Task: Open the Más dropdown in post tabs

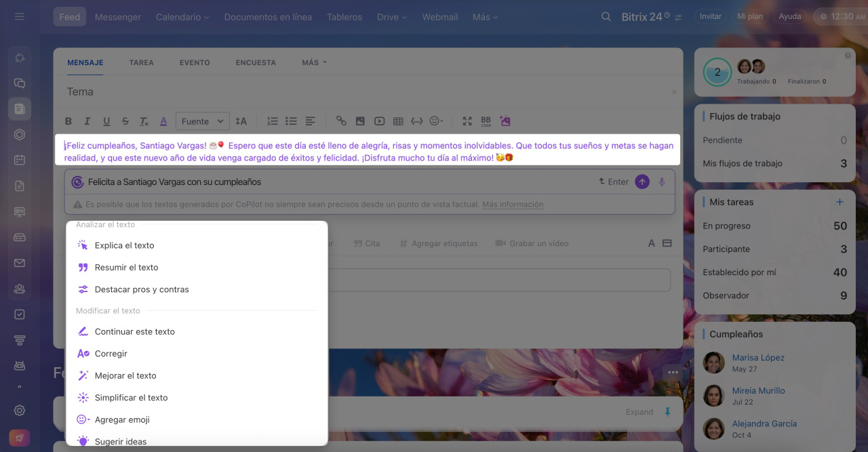Action: pos(314,62)
